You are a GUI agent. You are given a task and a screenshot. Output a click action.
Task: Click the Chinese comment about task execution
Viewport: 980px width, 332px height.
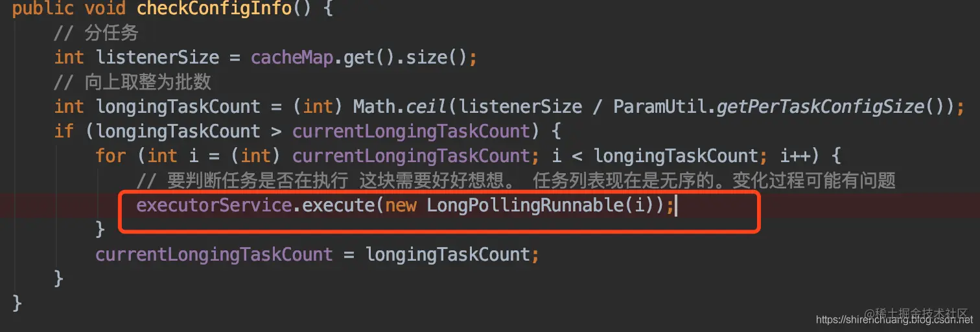coord(516,181)
